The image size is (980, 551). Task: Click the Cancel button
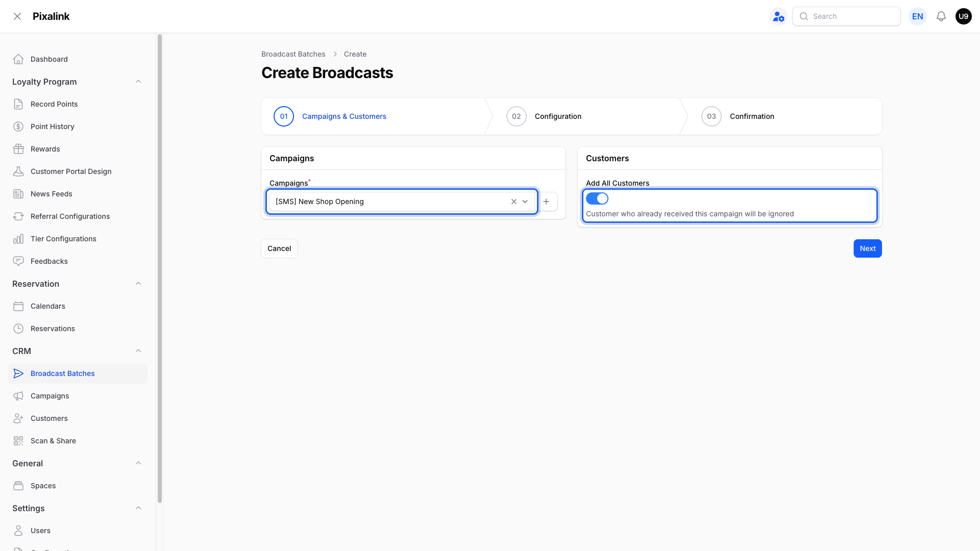[279, 248]
